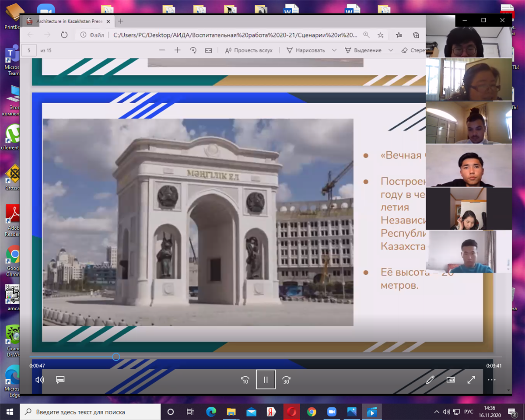The height and width of the screenshot is (420, 525).
Task: Skip forward 30 seconds
Action: [286, 380]
